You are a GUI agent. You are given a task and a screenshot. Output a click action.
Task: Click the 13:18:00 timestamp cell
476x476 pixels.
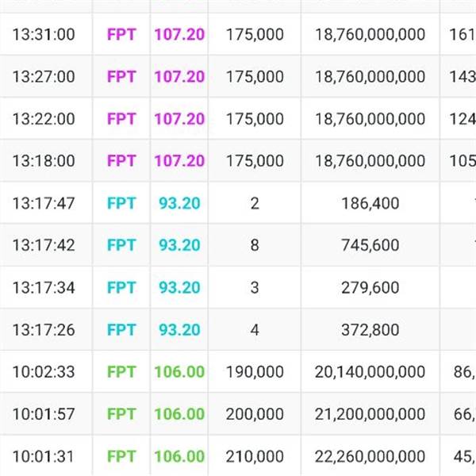(x=44, y=161)
